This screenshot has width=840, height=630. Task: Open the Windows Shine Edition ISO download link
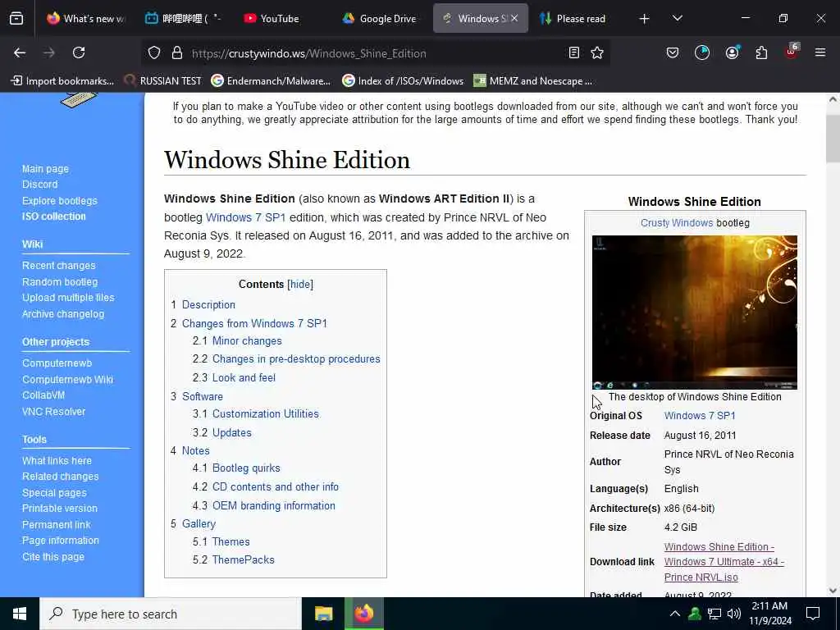[724, 562]
